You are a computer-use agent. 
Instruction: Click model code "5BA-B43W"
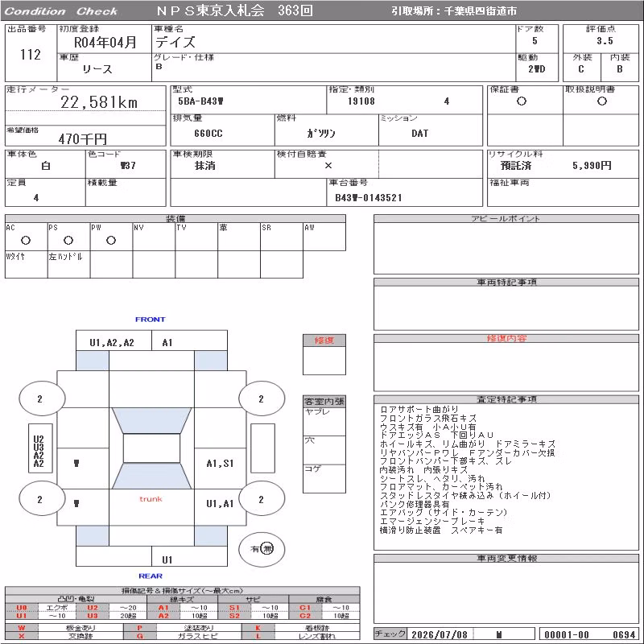[x=200, y=101]
